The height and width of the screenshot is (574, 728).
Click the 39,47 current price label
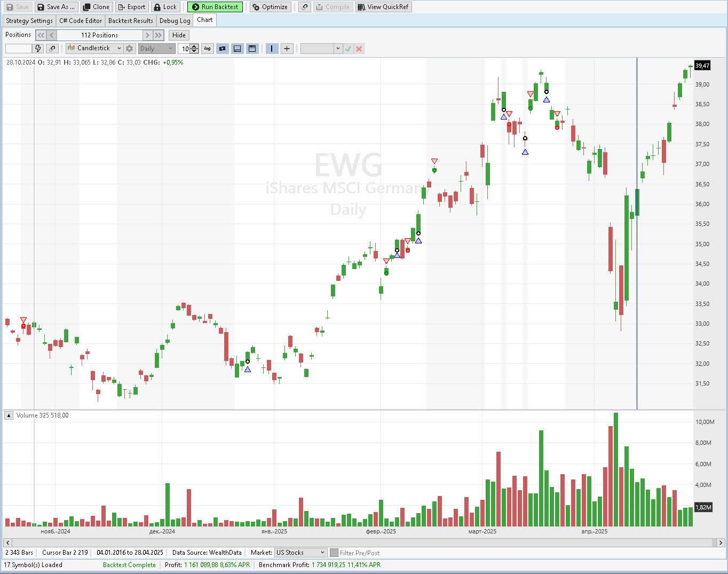tap(702, 66)
